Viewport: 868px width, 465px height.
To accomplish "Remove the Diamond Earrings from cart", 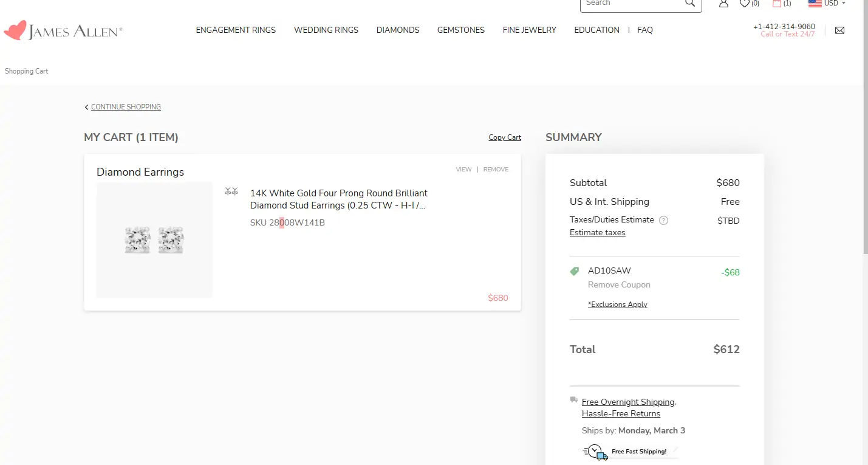I will [x=496, y=170].
